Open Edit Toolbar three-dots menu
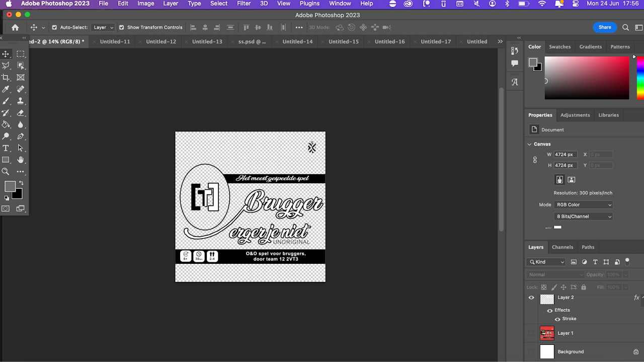Image resolution: width=644 pixels, height=362 pixels. pyautogui.click(x=21, y=172)
